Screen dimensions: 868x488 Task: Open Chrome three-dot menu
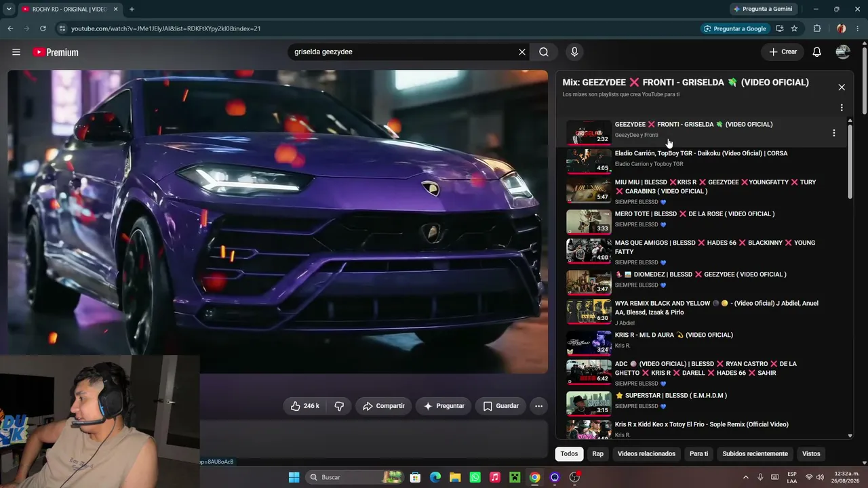[857, 28]
